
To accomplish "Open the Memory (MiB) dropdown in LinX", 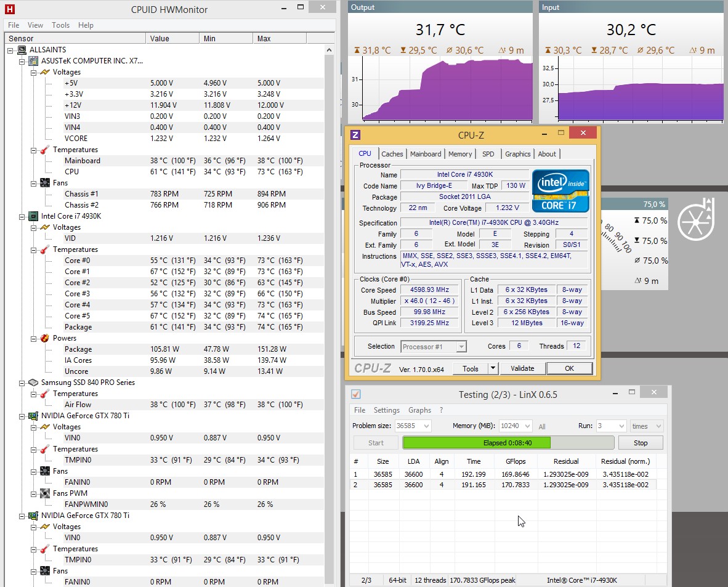I will (x=527, y=426).
